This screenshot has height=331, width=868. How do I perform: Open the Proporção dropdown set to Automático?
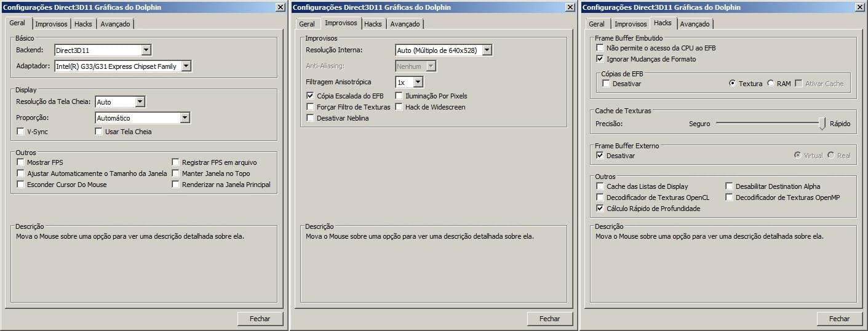[x=143, y=118]
